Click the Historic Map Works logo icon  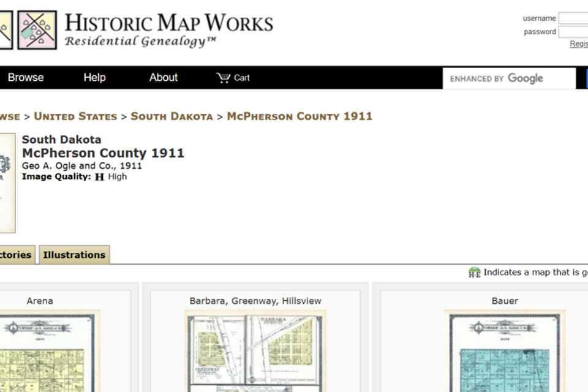(37, 30)
